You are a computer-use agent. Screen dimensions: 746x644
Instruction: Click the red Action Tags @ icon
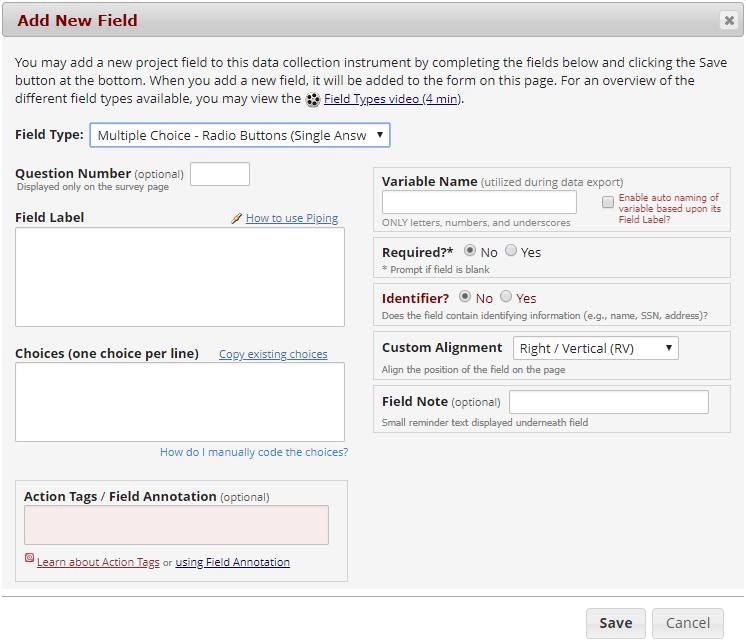(x=29, y=557)
